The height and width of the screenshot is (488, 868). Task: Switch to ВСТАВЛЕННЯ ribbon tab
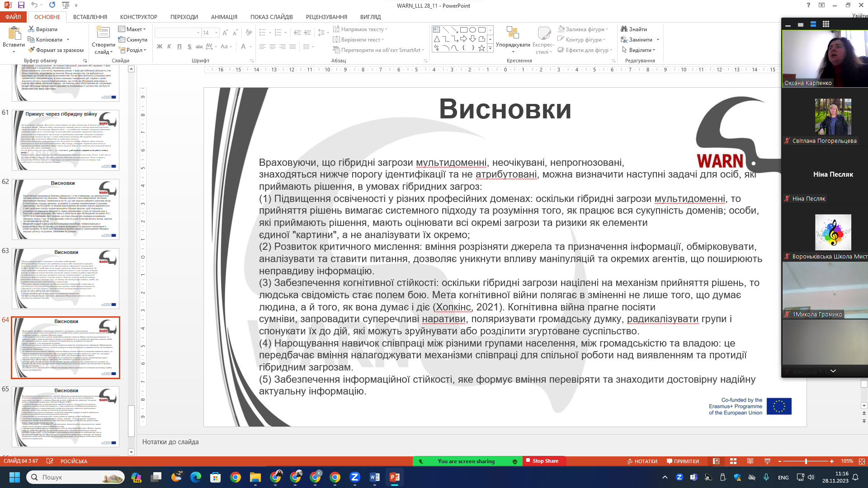click(x=90, y=17)
